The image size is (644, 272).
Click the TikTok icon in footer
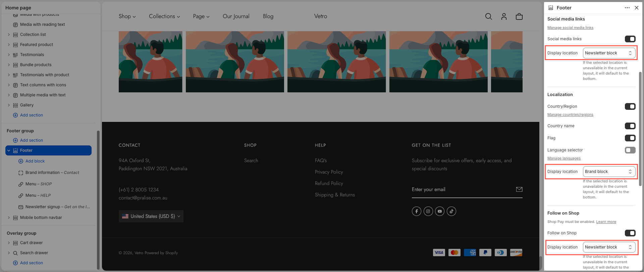click(x=451, y=211)
